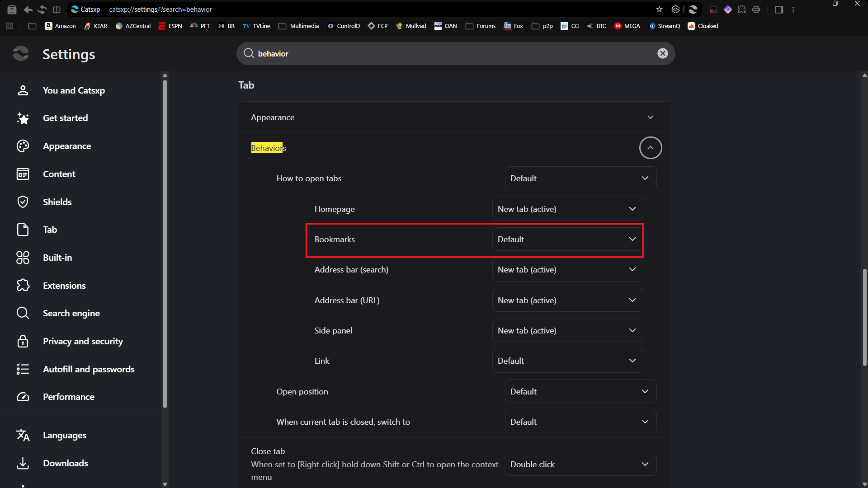Open the MEGA bookmark

pos(627,26)
